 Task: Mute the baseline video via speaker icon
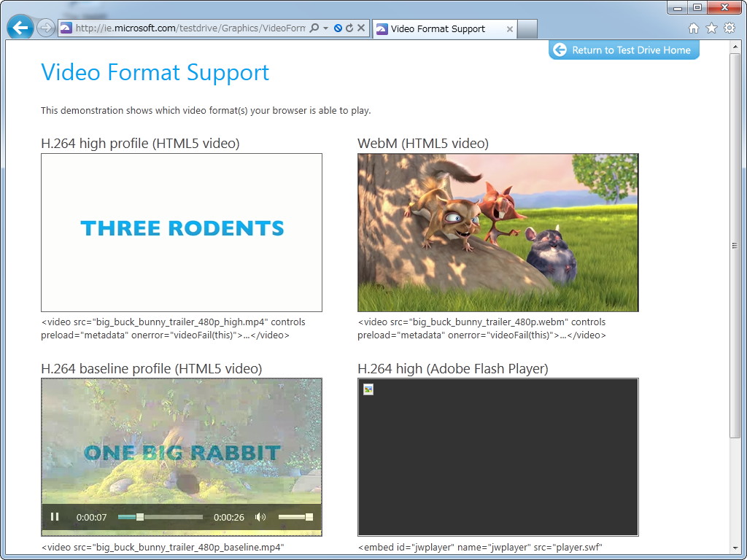click(x=260, y=517)
